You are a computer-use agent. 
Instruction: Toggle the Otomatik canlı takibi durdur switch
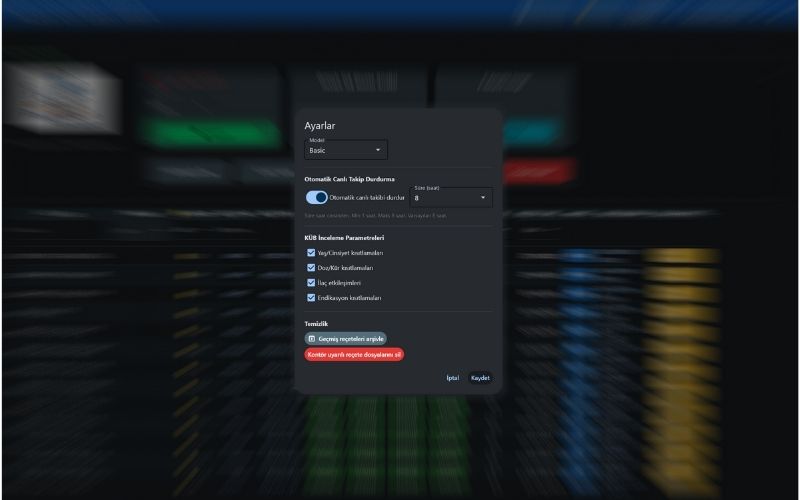pos(316,198)
